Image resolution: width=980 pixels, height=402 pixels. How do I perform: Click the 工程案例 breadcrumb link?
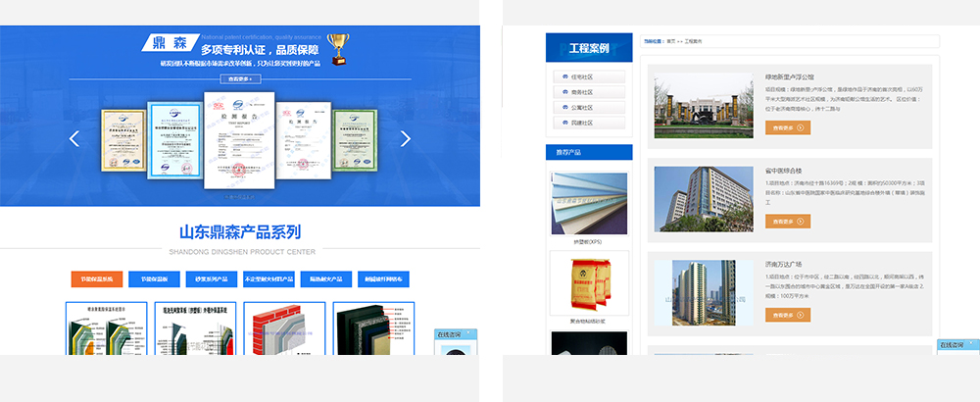pos(693,41)
